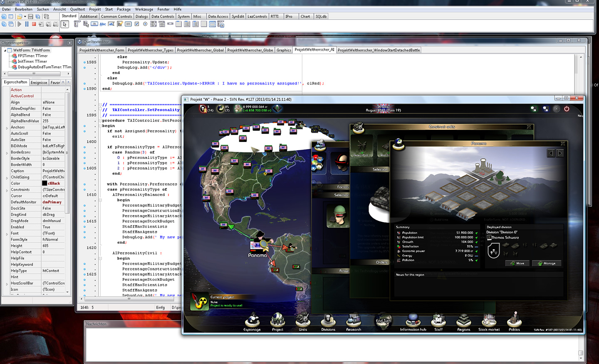The width and height of the screenshot is (599, 364).
Task: Click the DefaultMonitor dmPrimary value
Action: 53,202
